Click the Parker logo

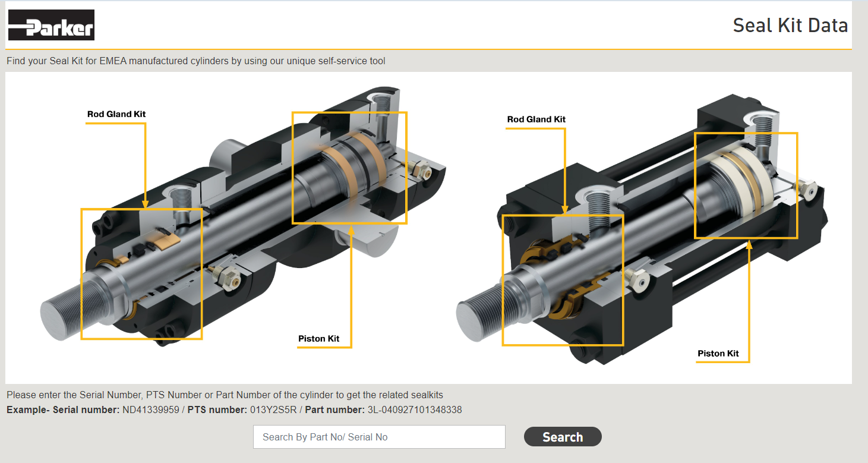click(x=51, y=25)
